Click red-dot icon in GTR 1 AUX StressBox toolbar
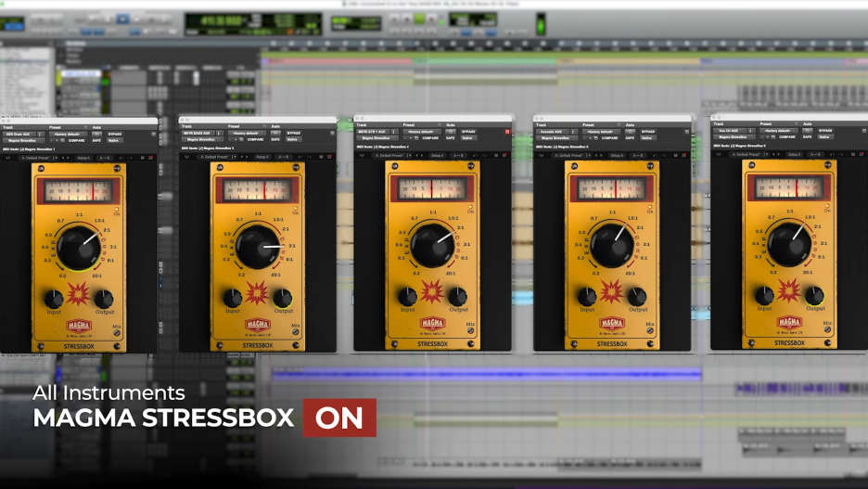Image resolution: width=868 pixels, height=489 pixels. click(x=504, y=156)
